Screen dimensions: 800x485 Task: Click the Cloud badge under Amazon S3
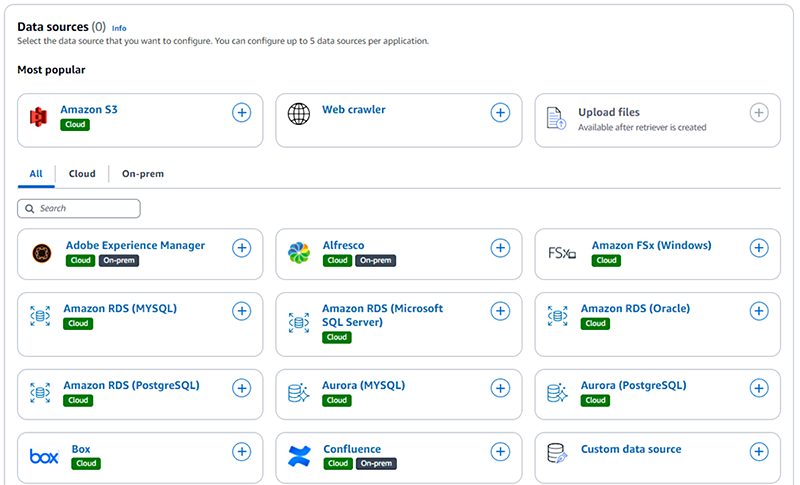coord(75,125)
